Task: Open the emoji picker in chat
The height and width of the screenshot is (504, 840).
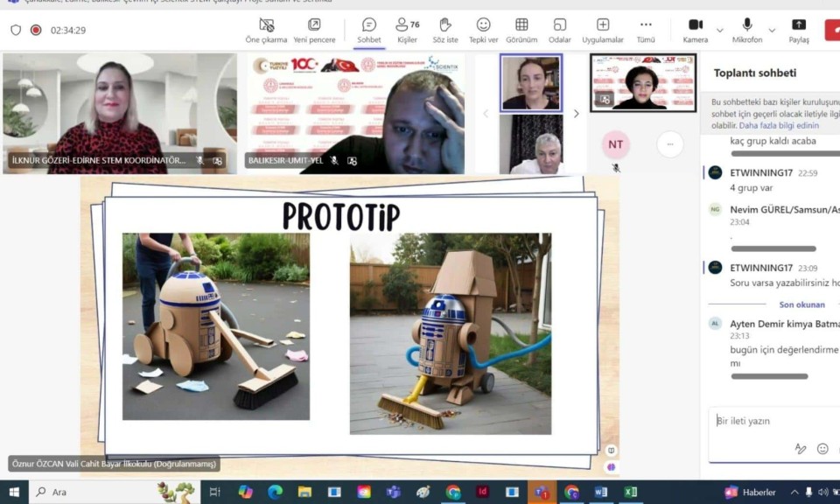Action: 822,449
